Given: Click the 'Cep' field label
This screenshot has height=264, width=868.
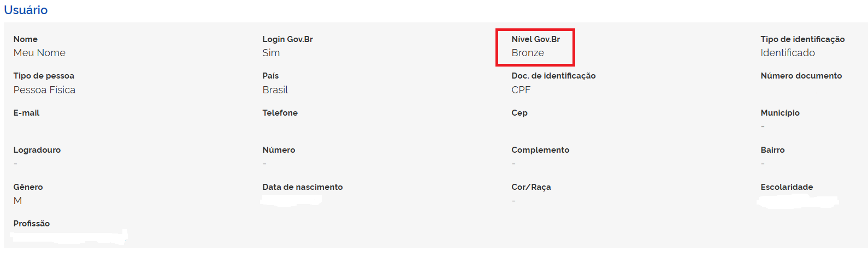Looking at the screenshot, I should [519, 113].
